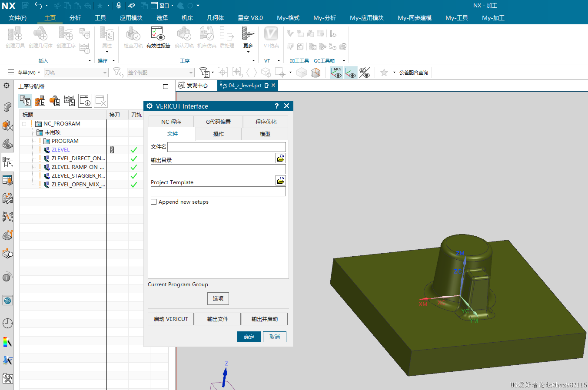
Task: Browse Project Template folder icon
Action: 281,180
